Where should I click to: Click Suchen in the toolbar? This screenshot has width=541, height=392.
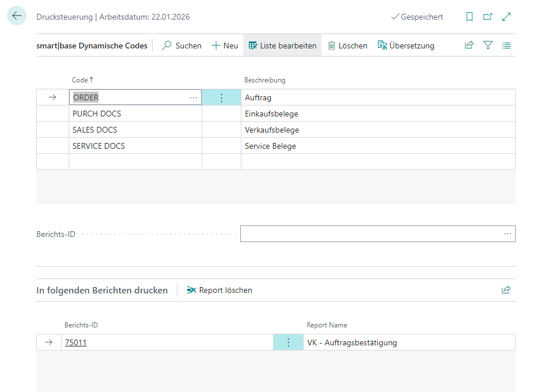181,46
